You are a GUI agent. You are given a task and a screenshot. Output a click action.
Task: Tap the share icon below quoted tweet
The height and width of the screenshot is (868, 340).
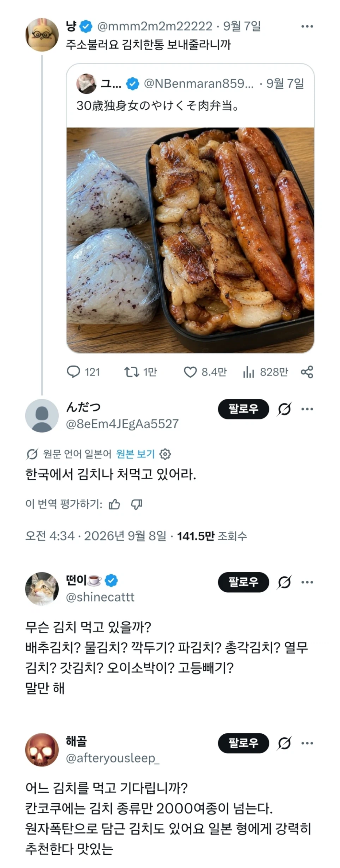[307, 372]
